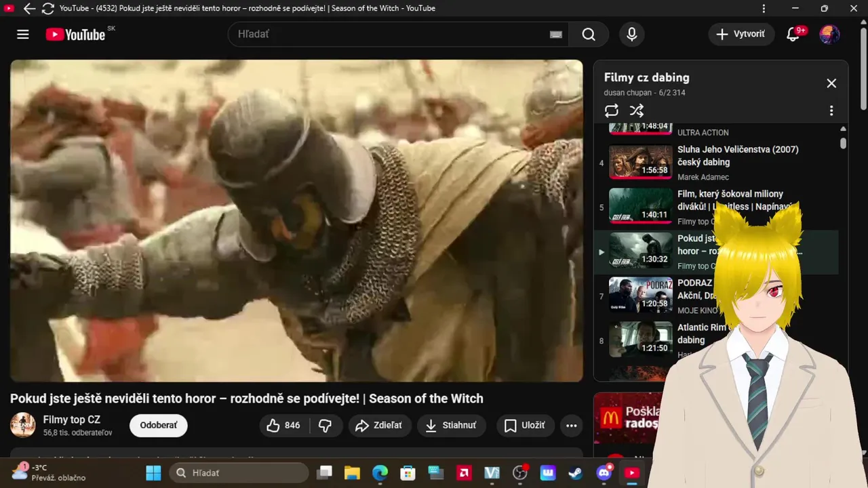Reload the page with the refresh icon

coord(47,9)
